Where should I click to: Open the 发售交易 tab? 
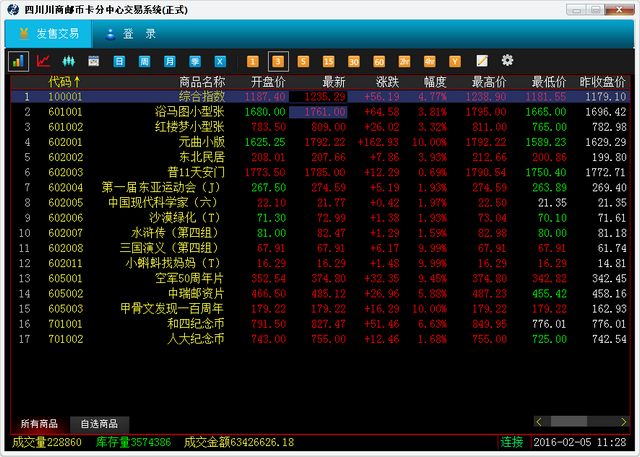49,34
